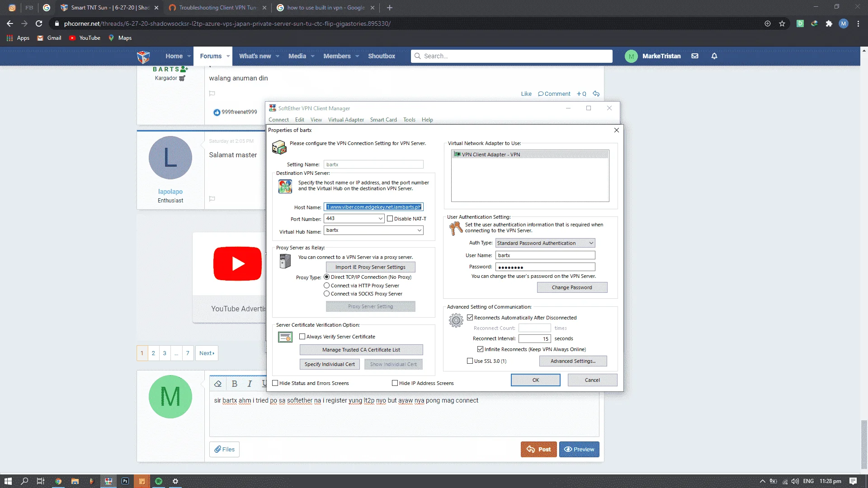Open Task View in the taskbar
Image resolution: width=868 pixels, height=488 pixels.
coord(40,481)
